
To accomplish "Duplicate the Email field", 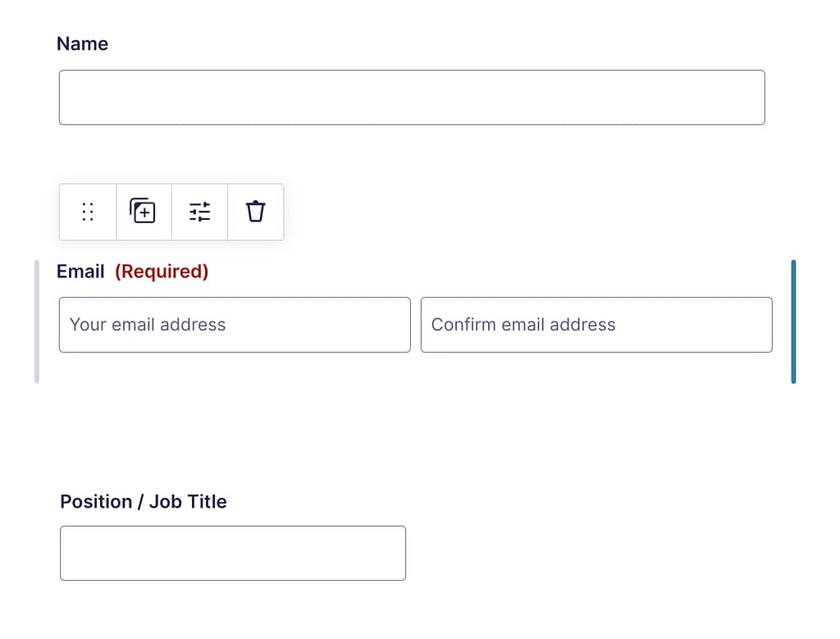I will 144,212.
